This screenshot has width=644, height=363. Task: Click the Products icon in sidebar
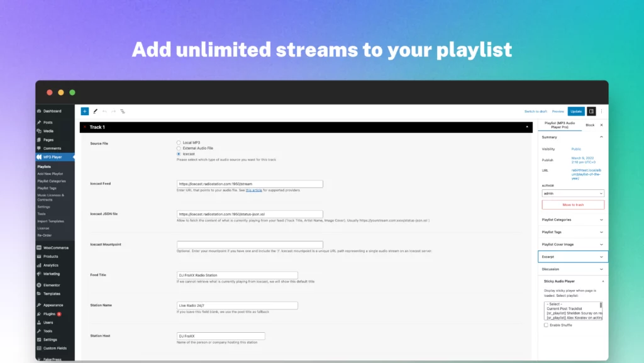(x=39, y=256)
